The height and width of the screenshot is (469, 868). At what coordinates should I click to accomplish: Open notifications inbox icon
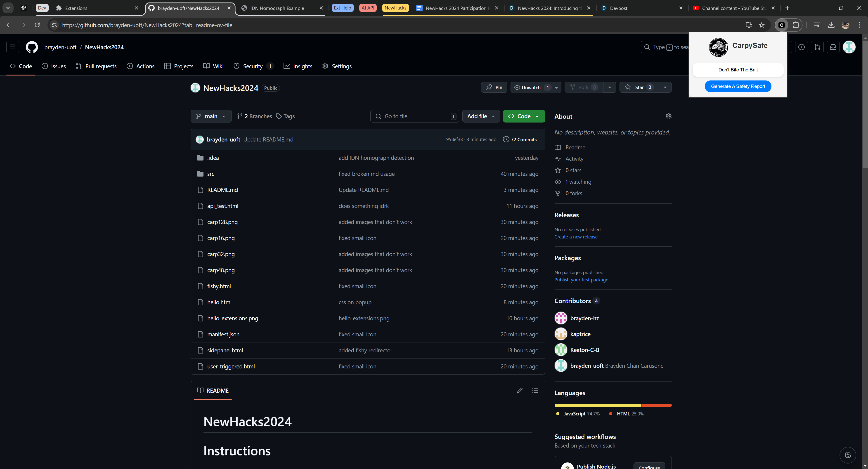point(833,47)
